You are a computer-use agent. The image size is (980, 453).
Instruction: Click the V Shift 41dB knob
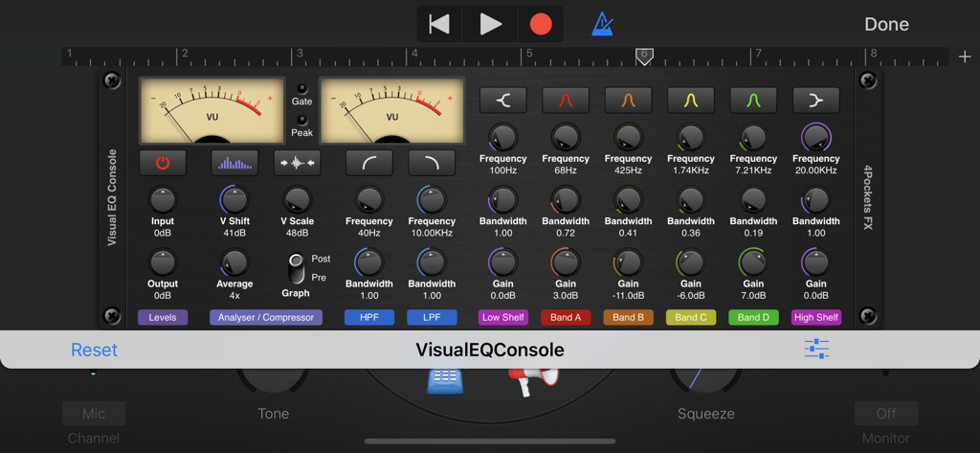(x=234, y=200)
